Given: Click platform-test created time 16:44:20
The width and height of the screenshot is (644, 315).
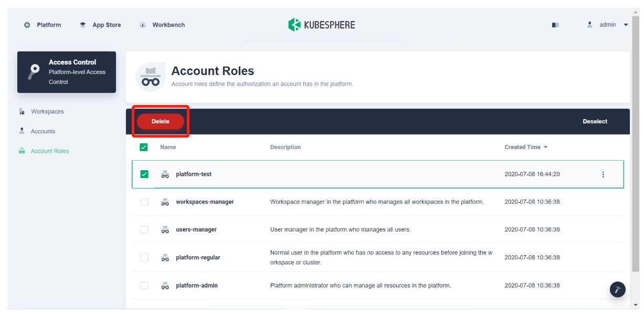Looking at the screenshot, I should [x=532, y=174].
